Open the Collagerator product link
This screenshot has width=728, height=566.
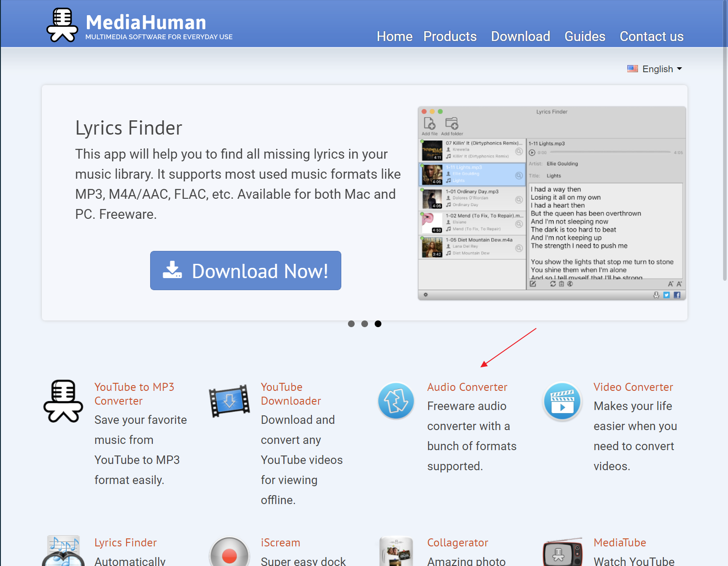click(x=458, y=543)
